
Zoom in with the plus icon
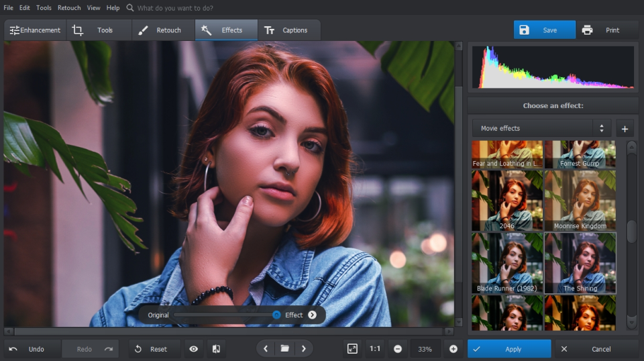click(453, 349)
